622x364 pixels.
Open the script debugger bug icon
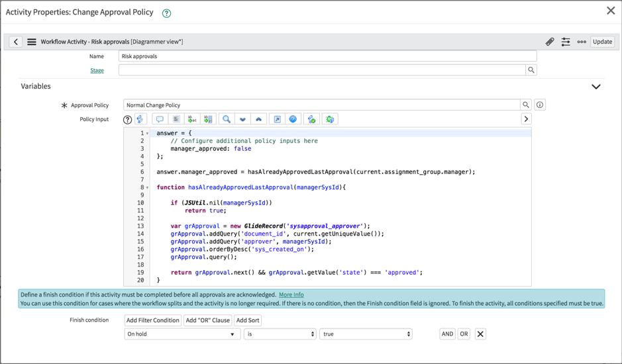[330, 119]
